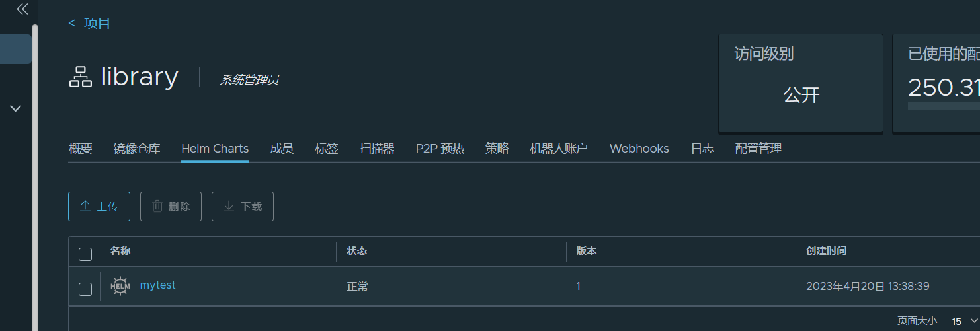This screenshot has height=331, width=980.
Task: Check the mytest row checkbox
Action: pyautogui.click(x=85, y=289)
